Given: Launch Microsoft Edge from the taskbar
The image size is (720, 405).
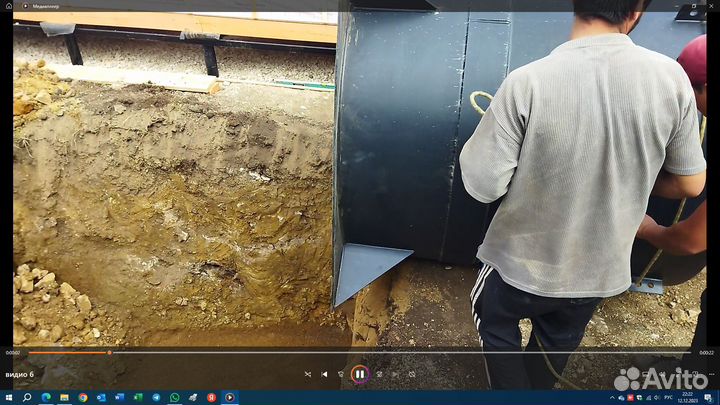Looking at the screenshot, I should click(46, 397).
